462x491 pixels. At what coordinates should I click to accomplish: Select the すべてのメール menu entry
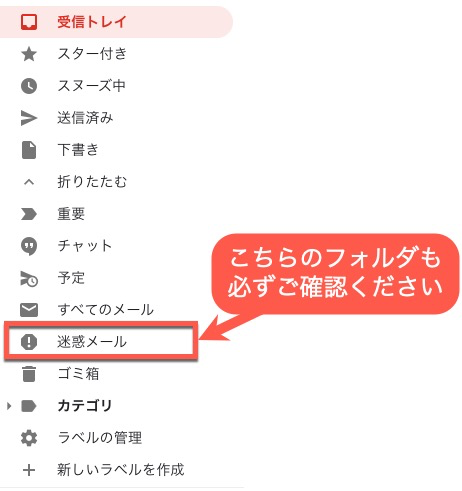pos(105,310)
